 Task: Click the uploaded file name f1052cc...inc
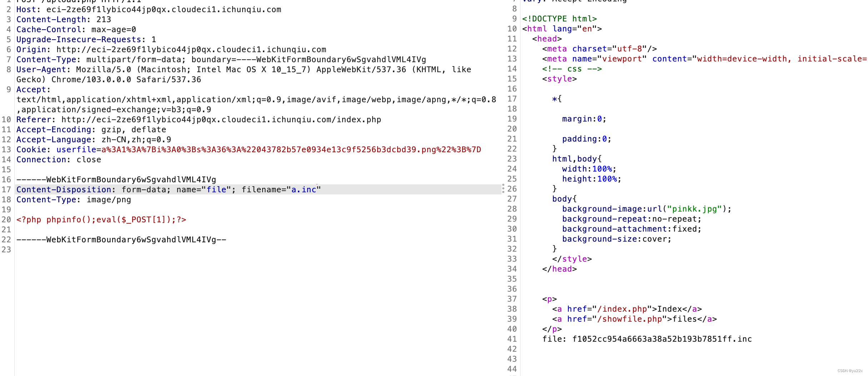point(662,339)
